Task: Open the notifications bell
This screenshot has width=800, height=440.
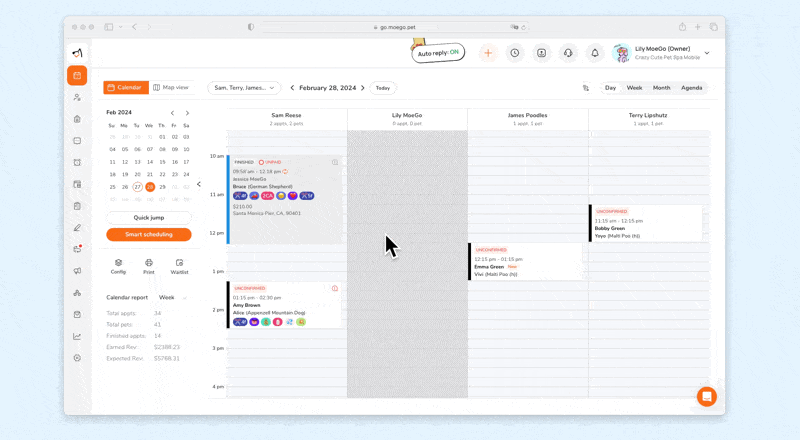Action: [595, 53]
